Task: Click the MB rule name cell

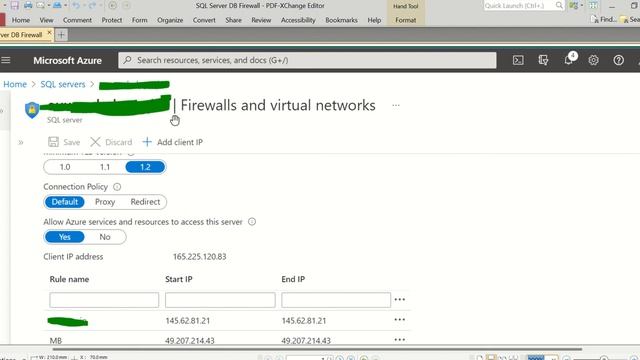Action: coord(56,340)
